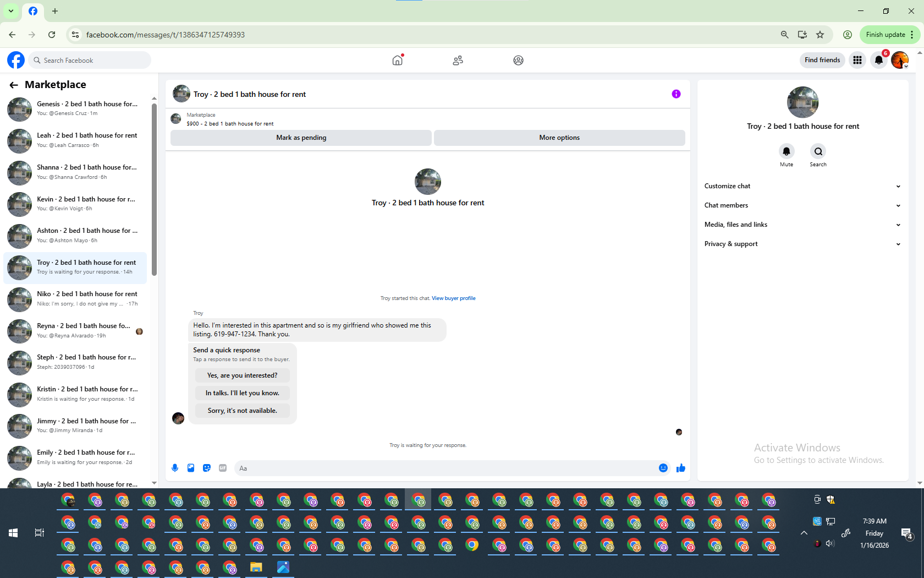Screen dimensions: 924x578
Task: Open the Emily conversation
Action: pos(75,457)
